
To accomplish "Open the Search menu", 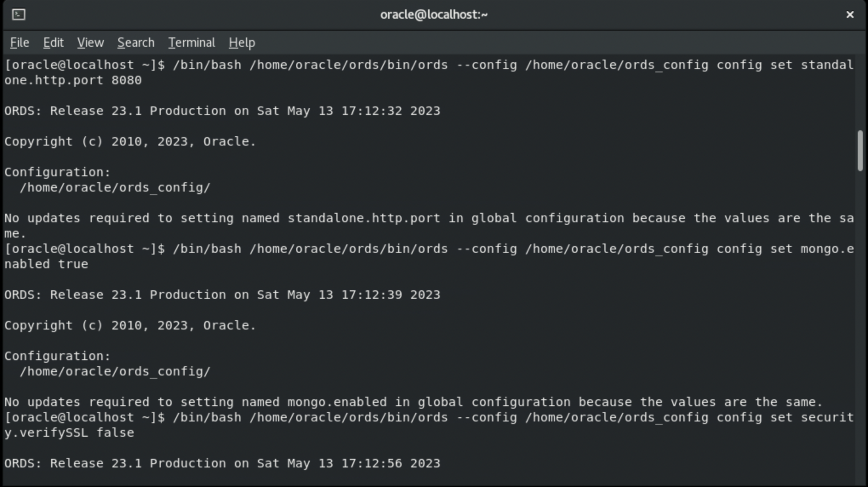I will (x=135, y=42).
